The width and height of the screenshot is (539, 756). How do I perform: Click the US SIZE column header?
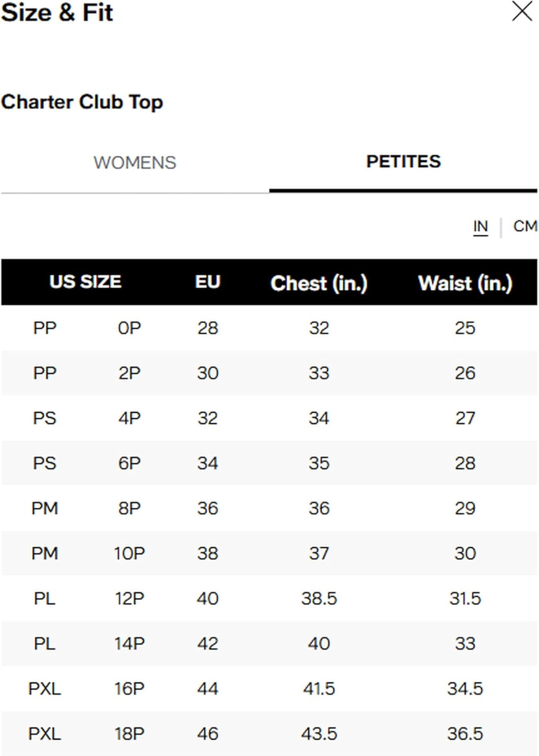tap(85, 282)
